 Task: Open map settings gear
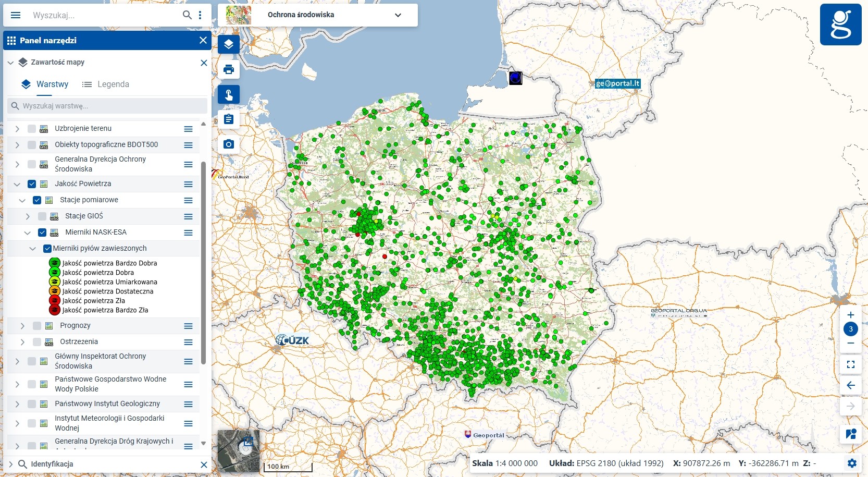[x=852, y=463]
